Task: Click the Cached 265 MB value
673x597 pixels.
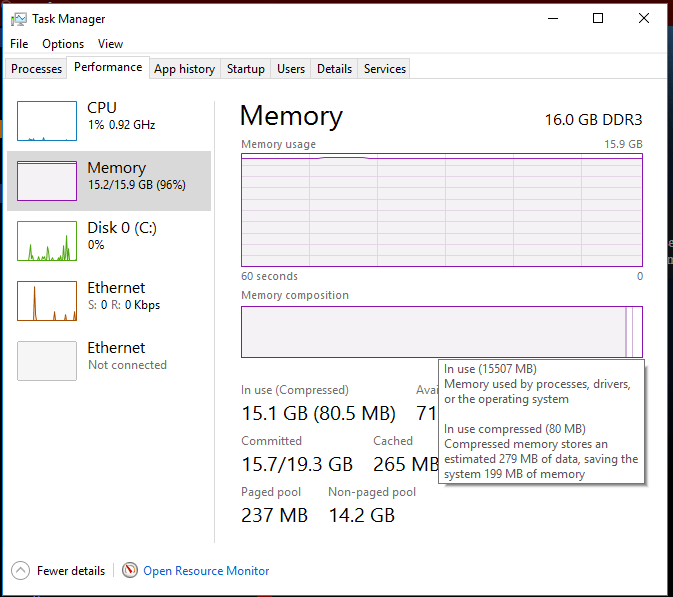Action: (x=406, y=464)
